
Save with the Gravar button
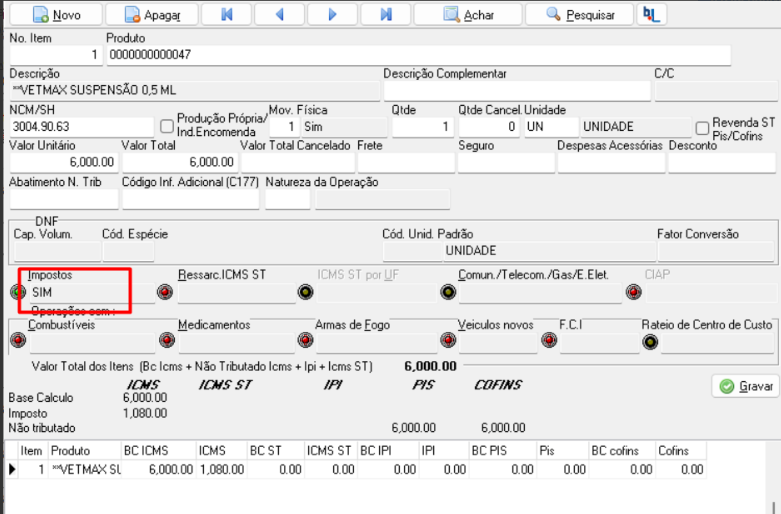[x=746, y=386]
